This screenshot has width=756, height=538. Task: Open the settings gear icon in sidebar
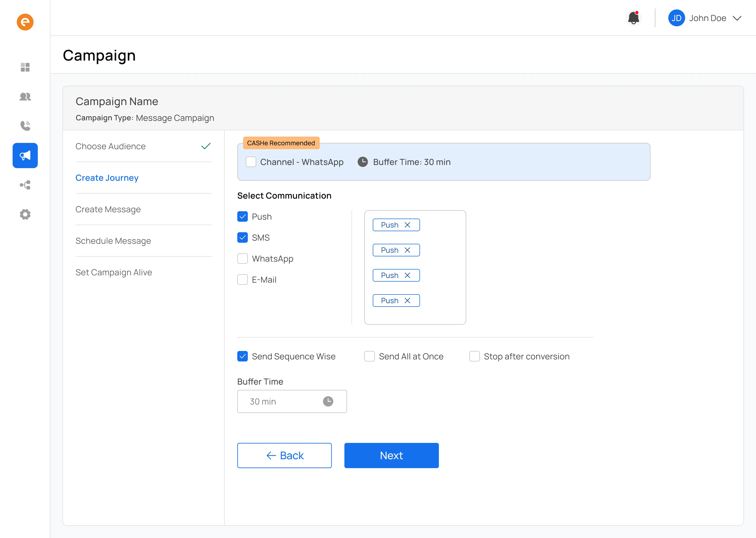click(x=25, y=214)
